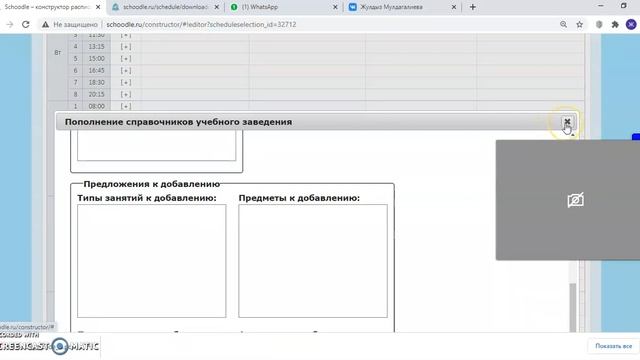
Task: Add a lesson at the 15:00 slot
Action: [126, 58]
